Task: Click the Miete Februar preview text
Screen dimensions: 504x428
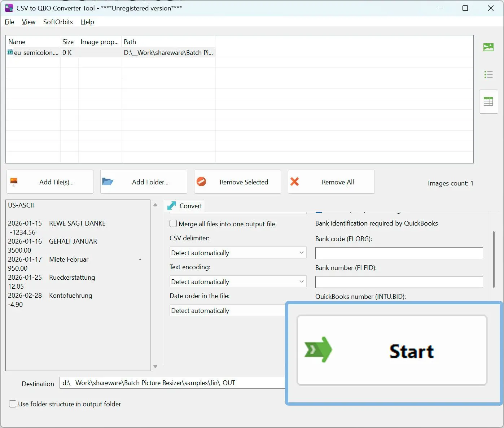Action: pos(69,259)
